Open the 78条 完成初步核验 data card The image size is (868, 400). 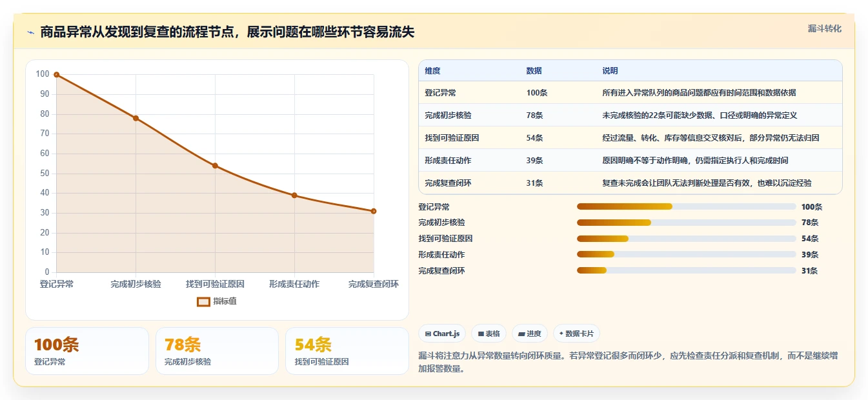(x=217, y=351)
